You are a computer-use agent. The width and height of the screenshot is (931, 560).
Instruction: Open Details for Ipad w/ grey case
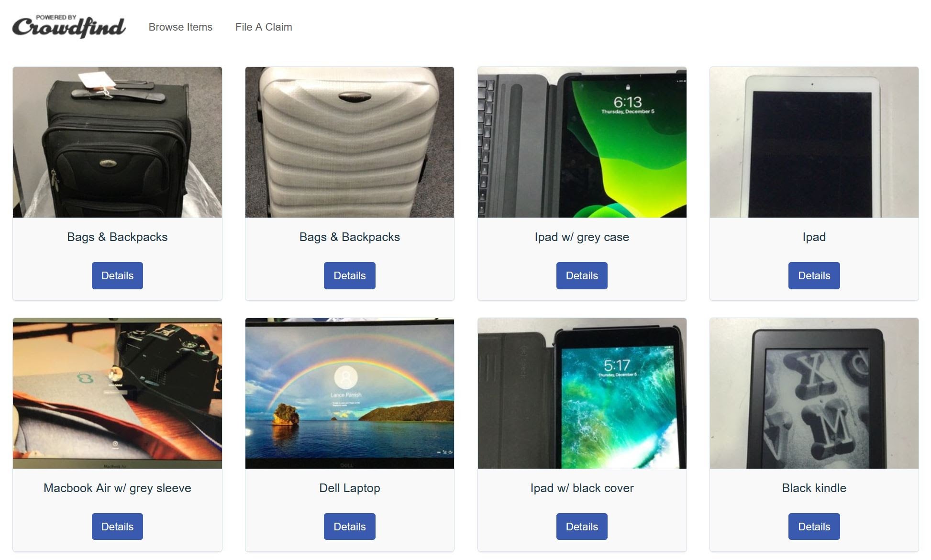[582, 275]
